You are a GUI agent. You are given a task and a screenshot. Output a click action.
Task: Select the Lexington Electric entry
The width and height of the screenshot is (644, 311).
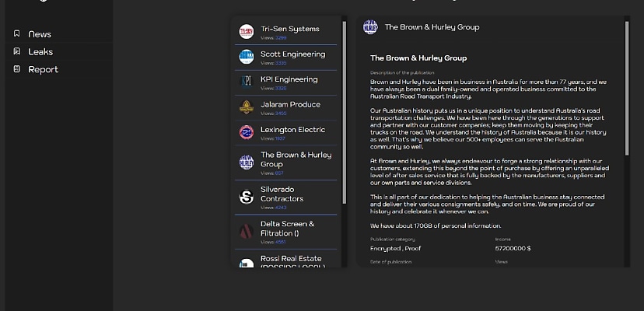click(286, 133)
